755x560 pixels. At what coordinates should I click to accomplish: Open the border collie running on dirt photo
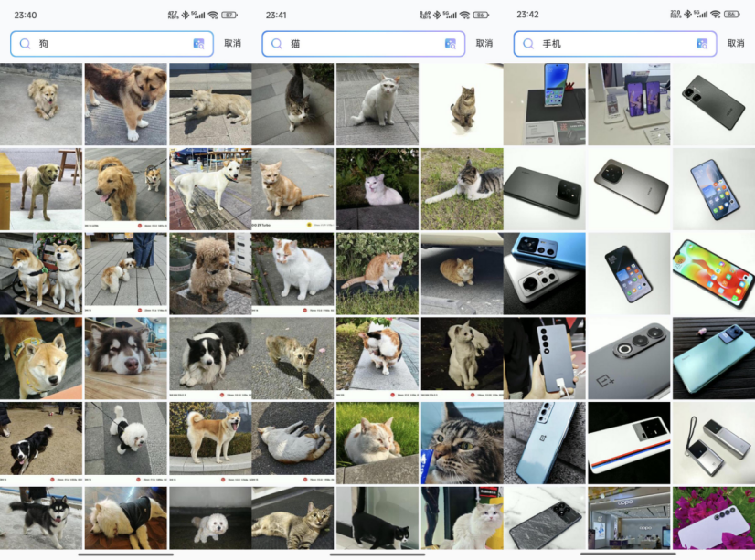[41, 443]
